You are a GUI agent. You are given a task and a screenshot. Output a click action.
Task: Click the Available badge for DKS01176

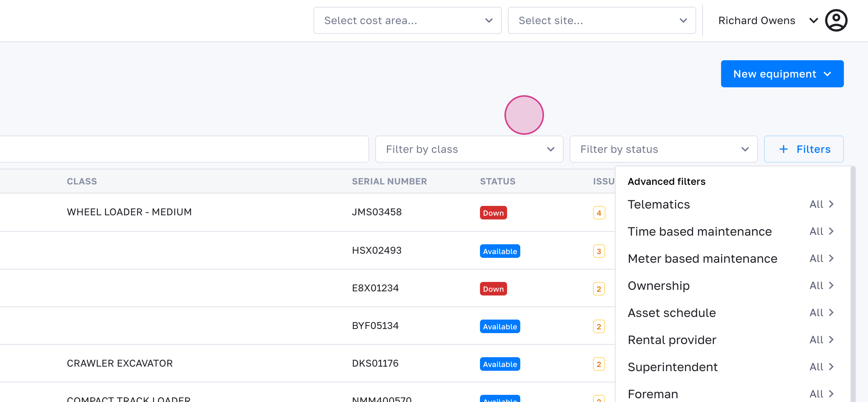point(500,364)
